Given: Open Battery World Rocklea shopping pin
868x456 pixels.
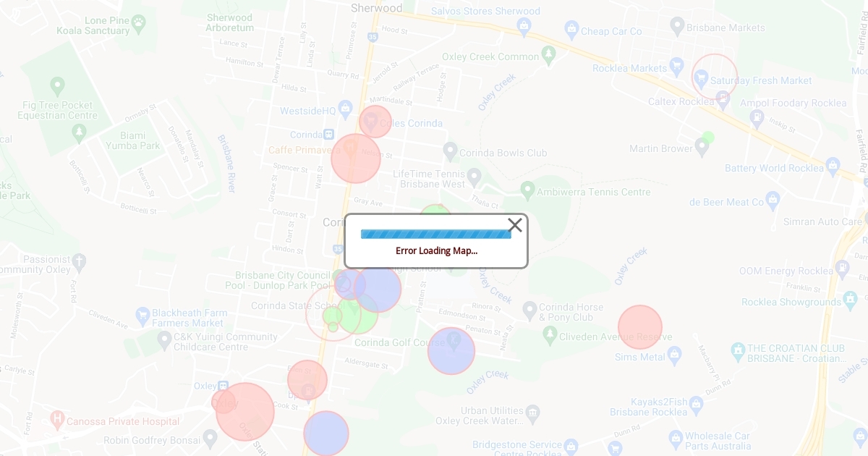Looking at the screenshot, I should click(x=833, y=166).
